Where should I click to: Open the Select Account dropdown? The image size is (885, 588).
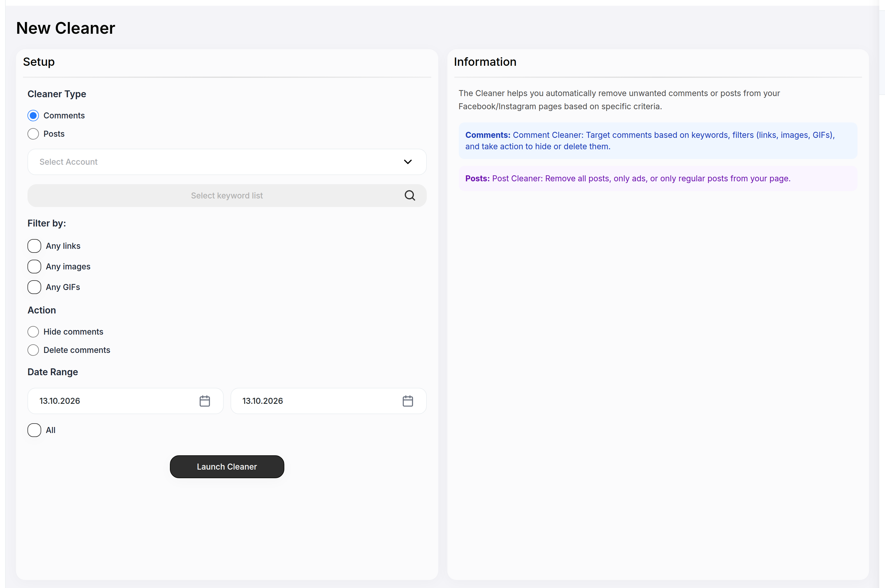click(x=227, y=162)
